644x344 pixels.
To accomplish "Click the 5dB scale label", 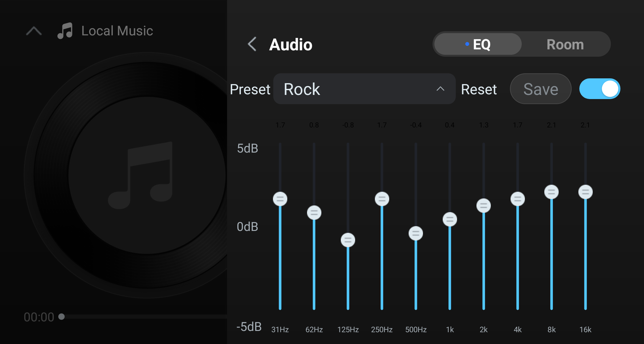I will (247, 148).
